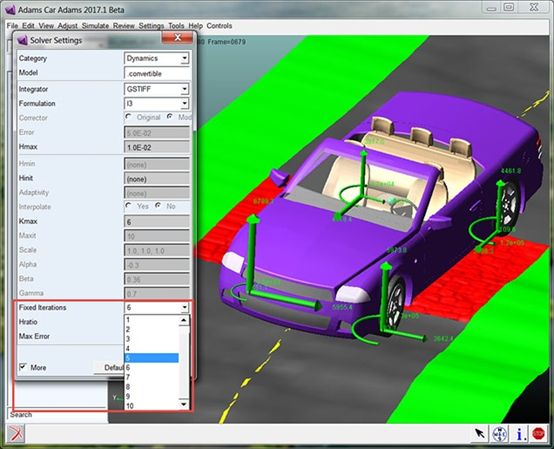Expand the Formulation I3 dropdown

[x=157, y=104]
